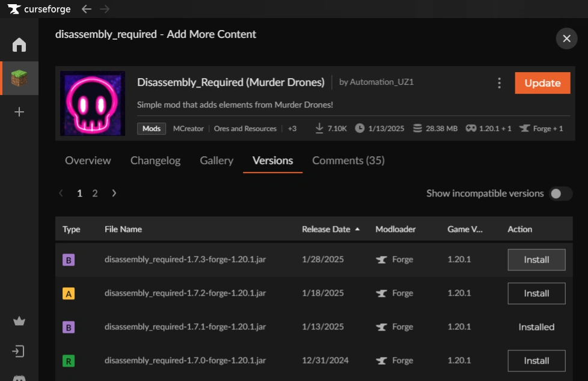Screen dimensions: 588x381
Task: Click Forge anvil icon in 1.7.2 row
Action: [381, 293]
